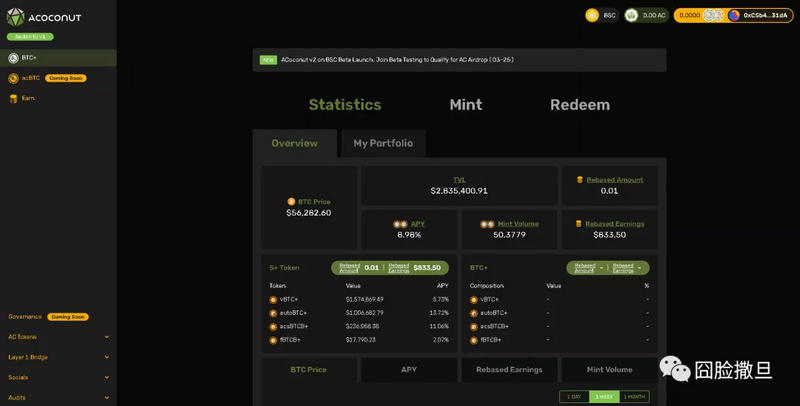Click the TVL link label
800x406 pixels.
click(x=459, y=180)
